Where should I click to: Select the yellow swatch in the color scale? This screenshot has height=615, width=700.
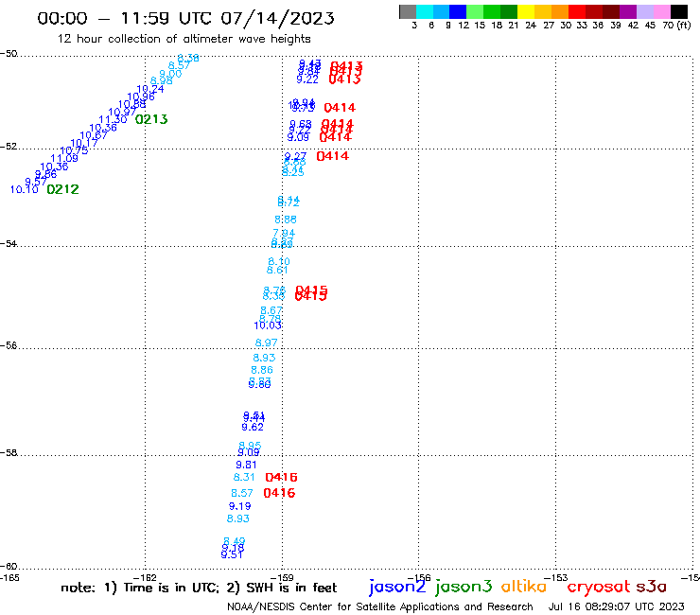click(526, 11)
